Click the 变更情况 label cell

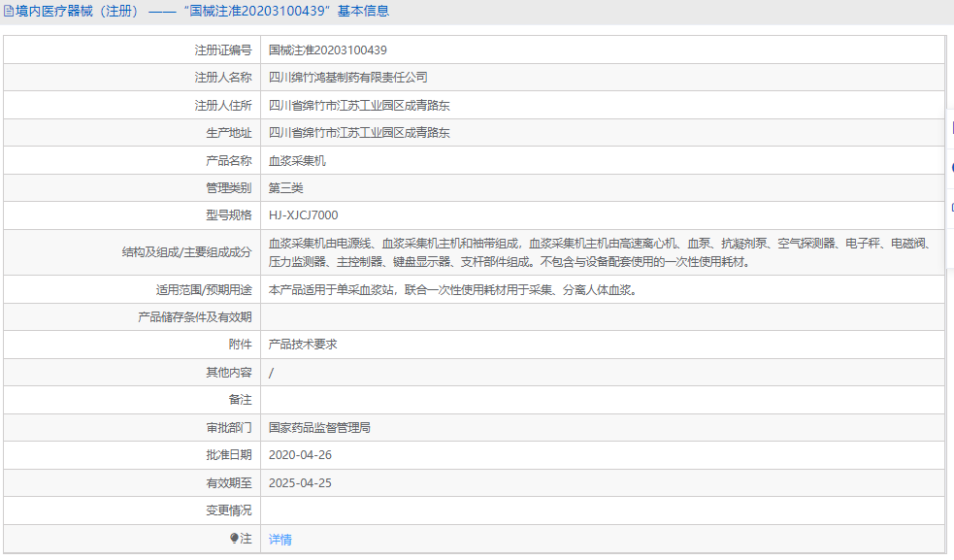(x=132, y=511)
